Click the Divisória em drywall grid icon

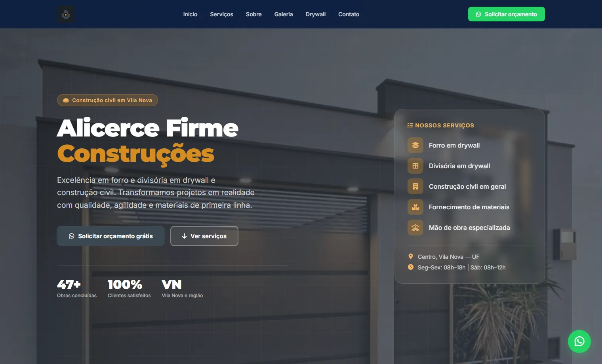415,166
